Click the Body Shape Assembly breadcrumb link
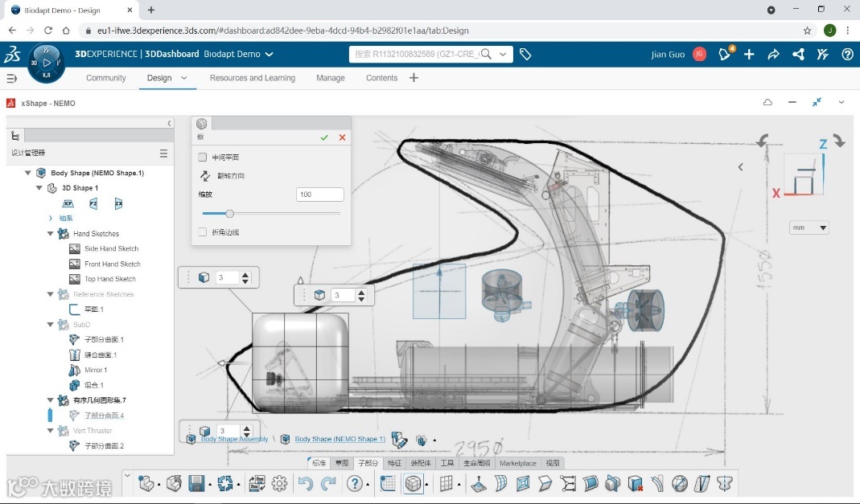 click(x=234, y=440)
